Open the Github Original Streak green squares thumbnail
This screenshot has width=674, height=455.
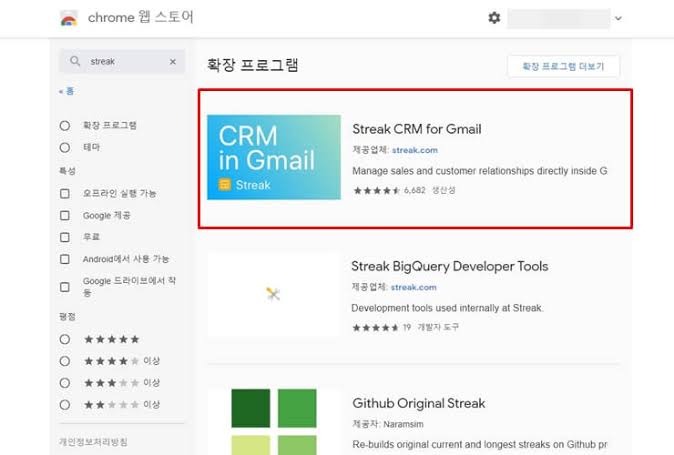point(274,421)
